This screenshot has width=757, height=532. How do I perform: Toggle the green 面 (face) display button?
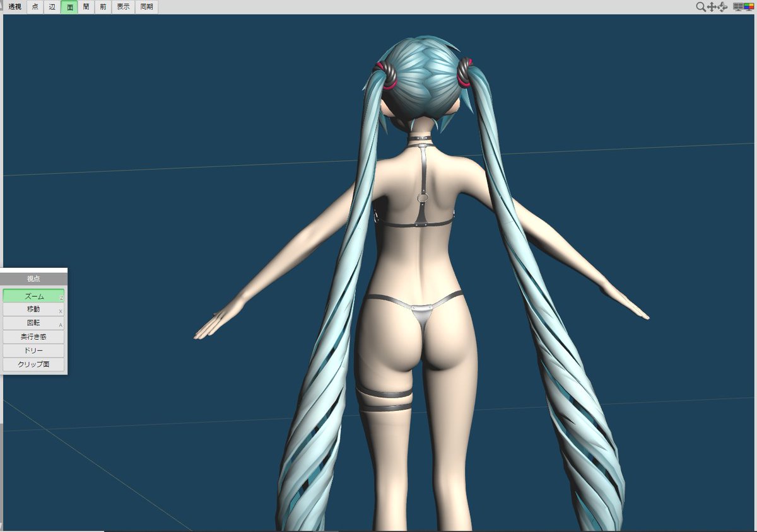69,7
